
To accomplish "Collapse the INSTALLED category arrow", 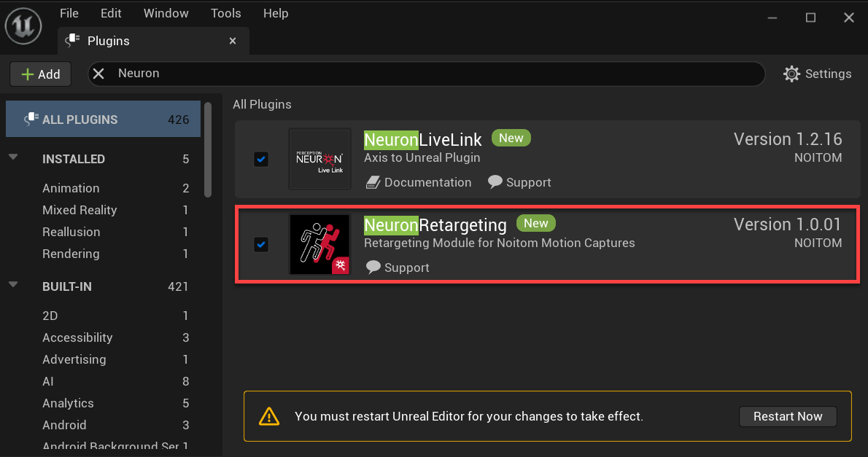I will [x=13, y=157].
